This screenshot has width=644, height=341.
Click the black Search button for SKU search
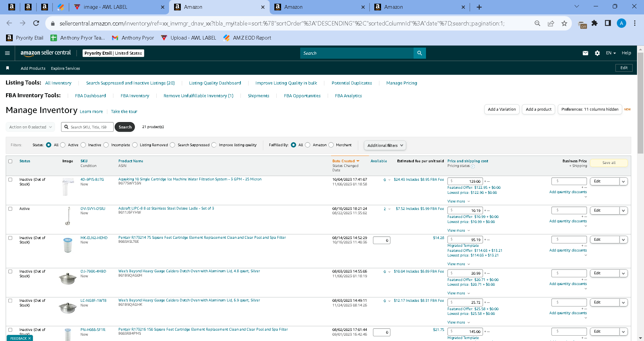[x=125, y=127]
